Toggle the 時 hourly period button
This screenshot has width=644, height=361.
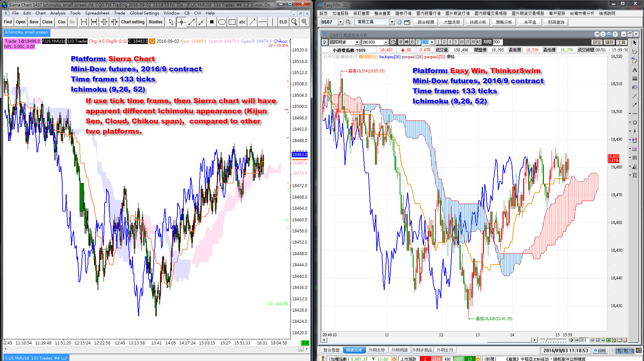(x=406, y=42)
